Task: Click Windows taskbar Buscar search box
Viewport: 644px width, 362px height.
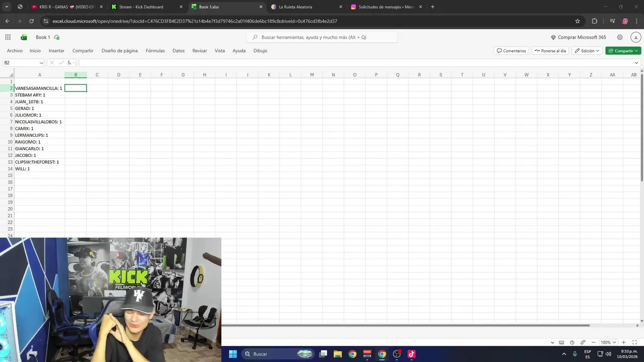Action: 278,354
